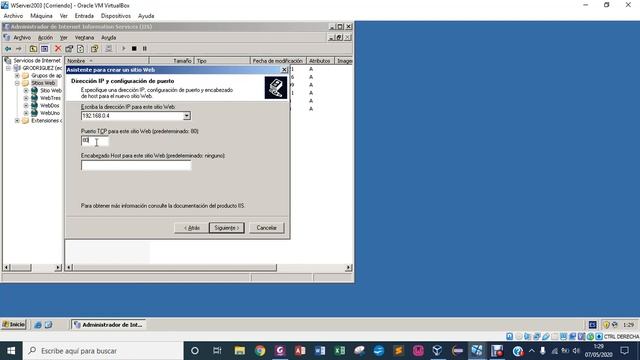640x360 pixels.
Task: Open the IIS Ayuda menu
Action: point(109,38)
